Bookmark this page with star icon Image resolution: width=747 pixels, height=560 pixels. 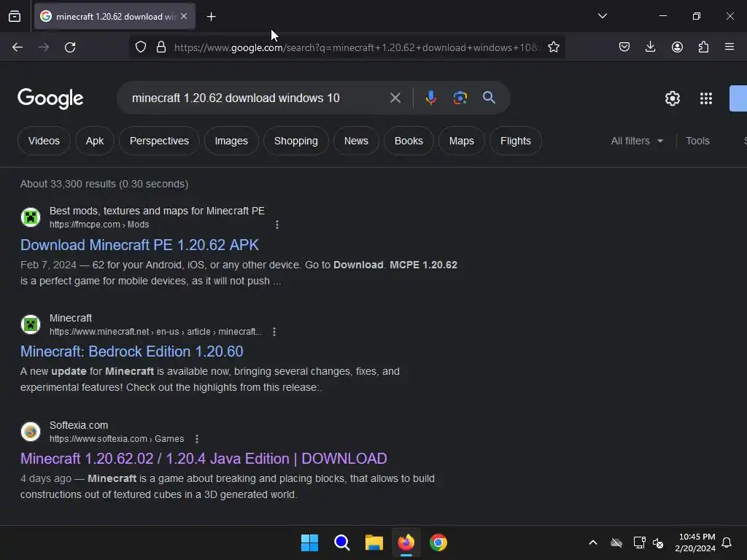point(553,47)
